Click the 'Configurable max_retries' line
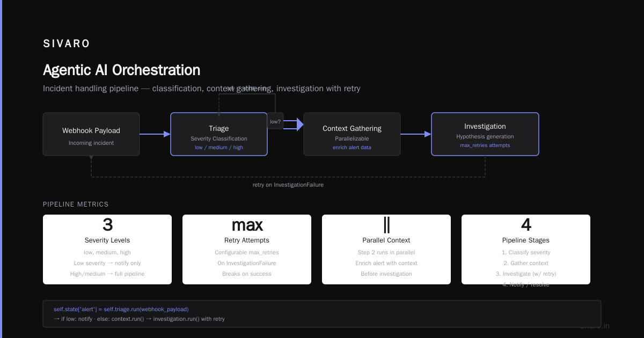This screenshot has width=644, height=338. tap(247, 252)
